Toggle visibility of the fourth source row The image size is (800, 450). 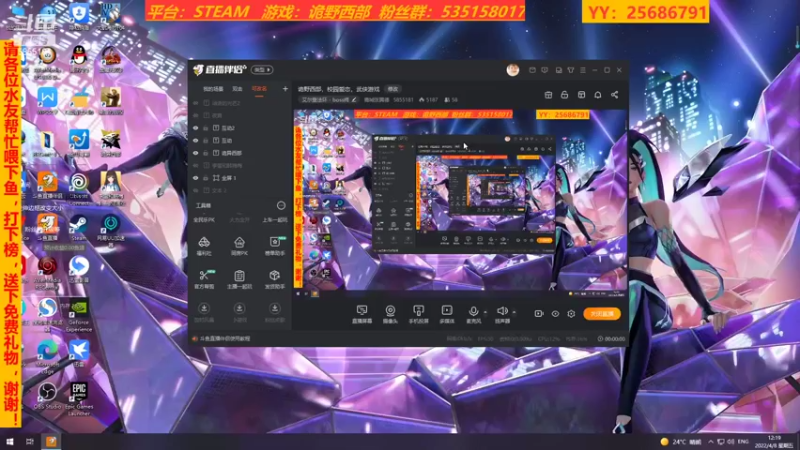195,140
